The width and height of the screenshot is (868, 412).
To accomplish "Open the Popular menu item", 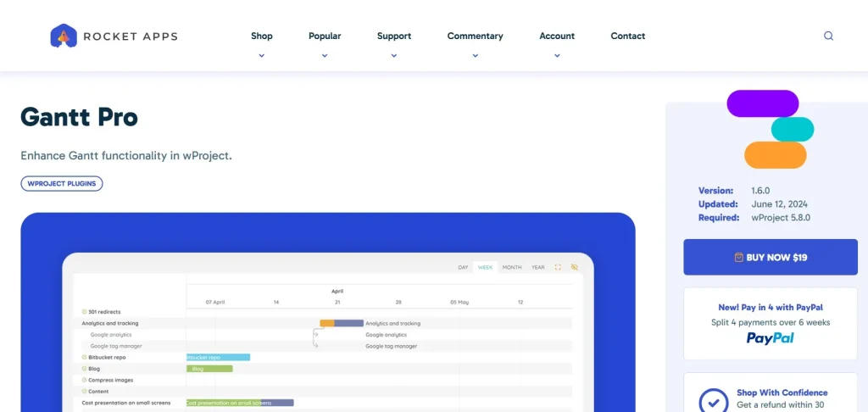I will 325,36.
